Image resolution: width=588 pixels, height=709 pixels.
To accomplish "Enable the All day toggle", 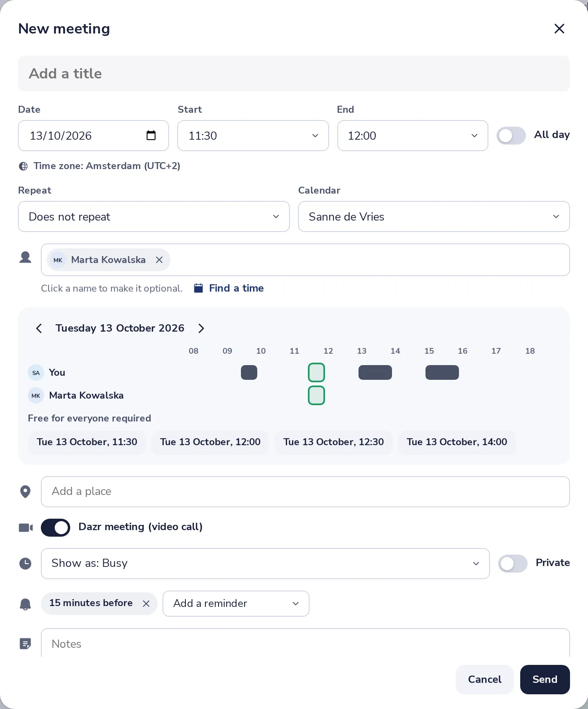I will (511, 136).
